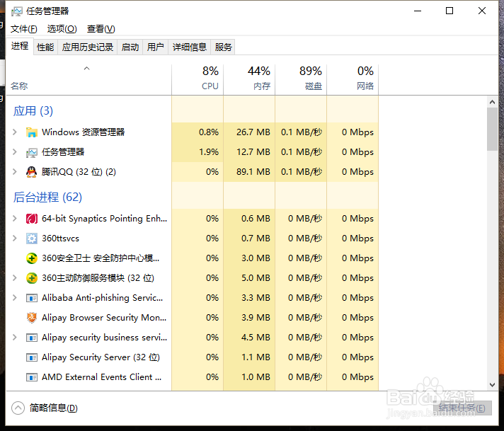This screenshot has width=504, height=431.
Task: Click the Alipay Browser Security shield icon
Action: coord(31,318)
